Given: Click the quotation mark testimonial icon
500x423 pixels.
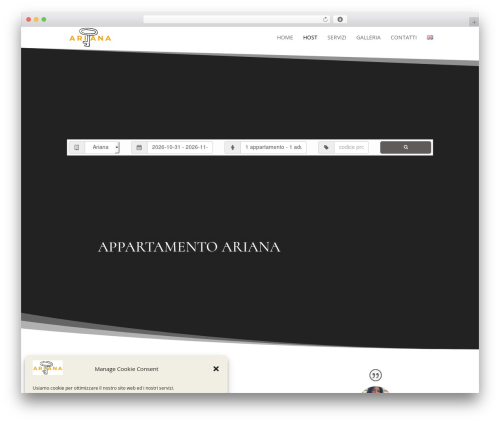Looking at the screenshot, I should point(375,375).
